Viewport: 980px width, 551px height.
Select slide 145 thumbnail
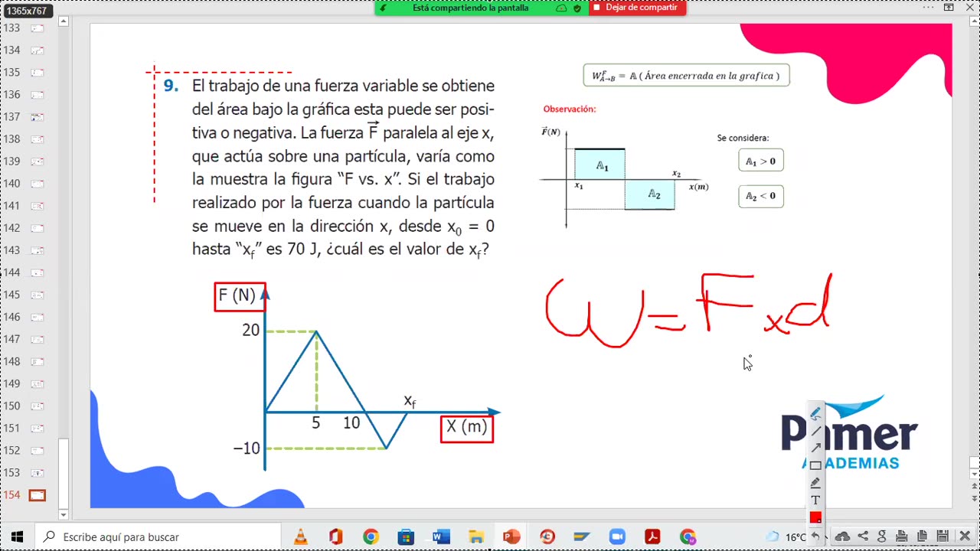(x=37, y=295)
